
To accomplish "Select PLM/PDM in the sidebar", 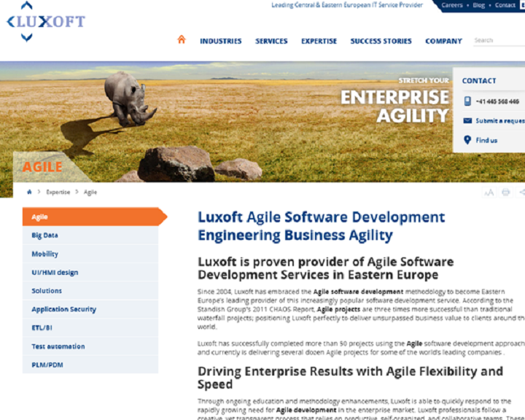I will [x=90, y=365].
